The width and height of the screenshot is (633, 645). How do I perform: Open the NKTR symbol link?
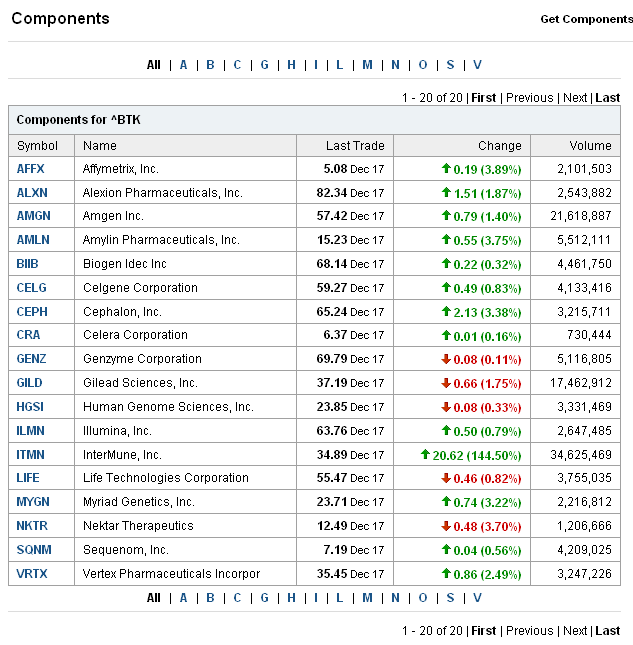32,525
